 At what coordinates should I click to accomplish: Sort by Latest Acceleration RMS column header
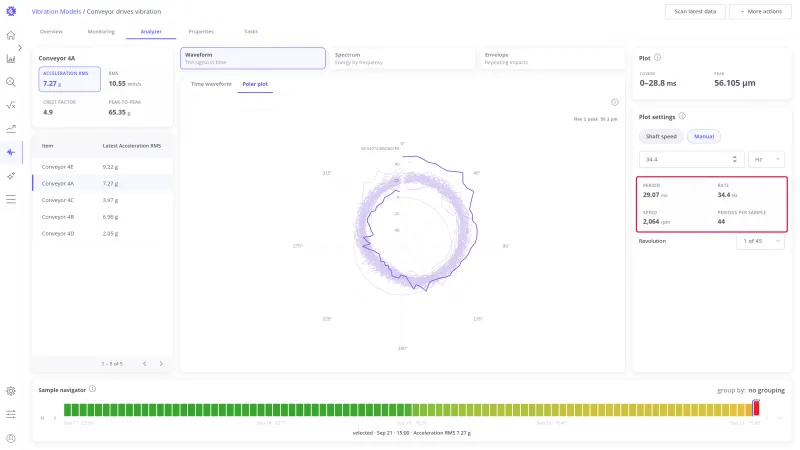tap(132, 146)
